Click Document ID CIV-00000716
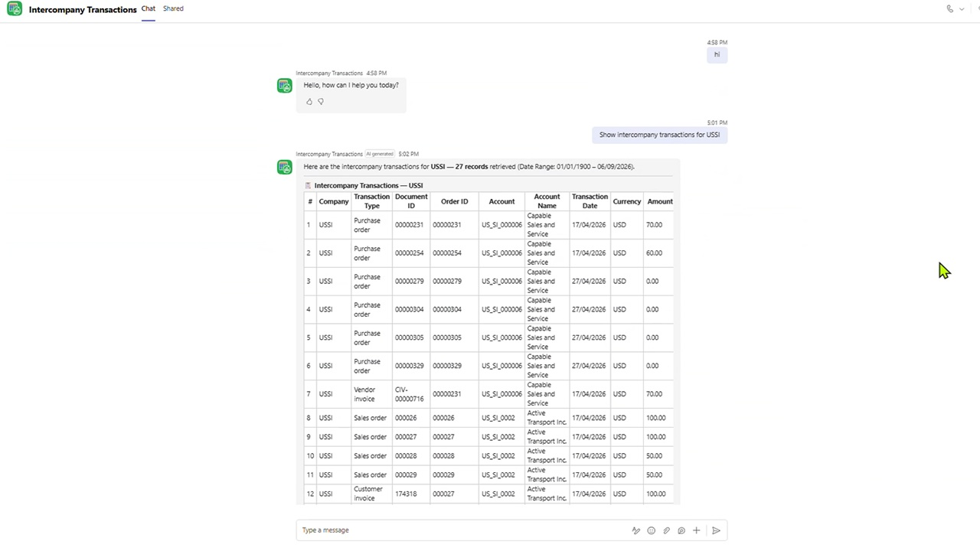Screen dimensions: 980x551 click(409, 394)
